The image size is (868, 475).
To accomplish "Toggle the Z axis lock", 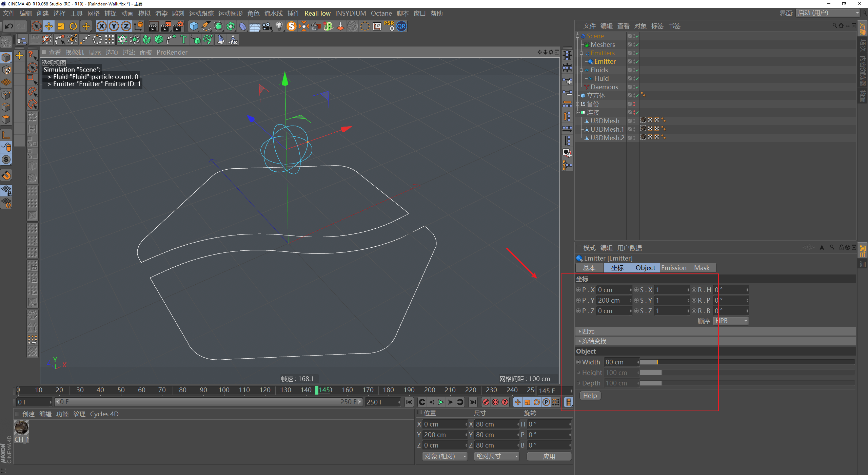I will [x=126, y=26].
